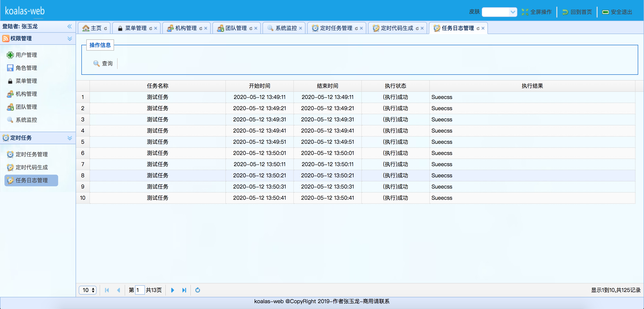Image resolution: width=644 pixels, height=309 pixels.
Task: Click the 定时代码生成 sidebar icon
Action: pos(10,167)
